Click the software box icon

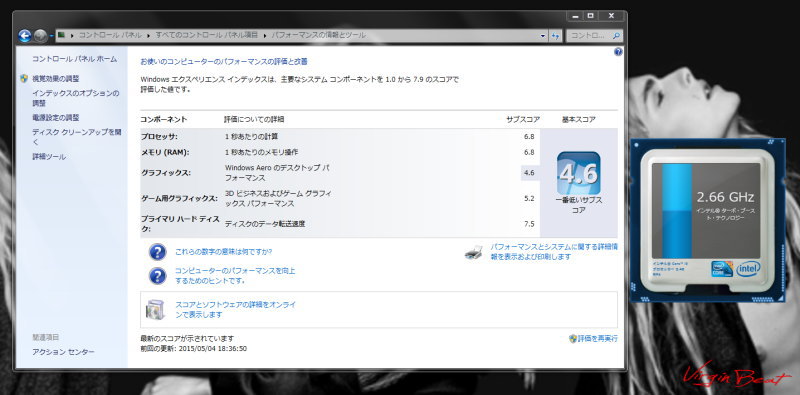click(155, 310)
